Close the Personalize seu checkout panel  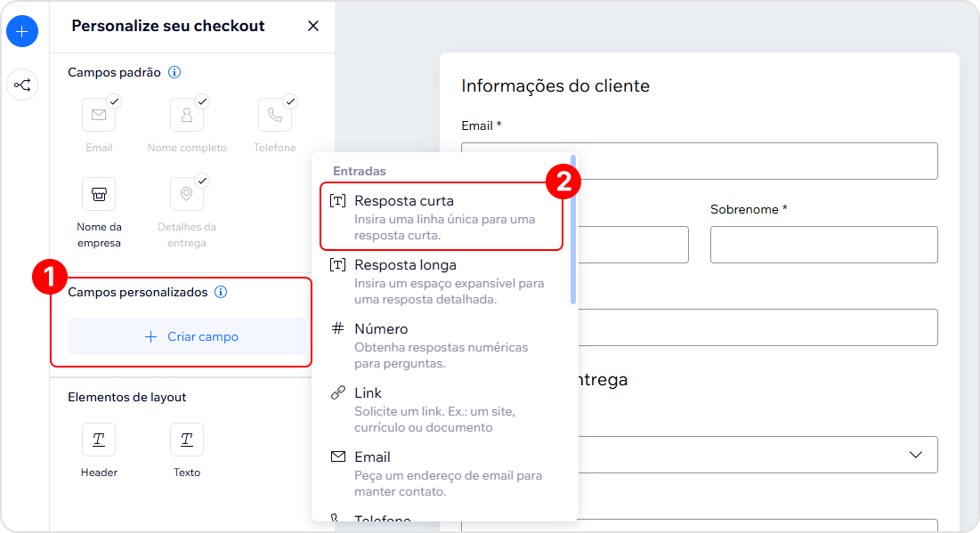[313, 26]
